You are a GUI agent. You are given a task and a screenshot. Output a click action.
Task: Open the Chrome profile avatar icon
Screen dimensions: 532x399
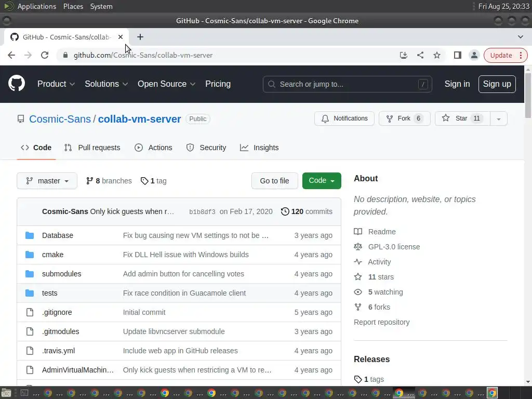tap(474, 55)
